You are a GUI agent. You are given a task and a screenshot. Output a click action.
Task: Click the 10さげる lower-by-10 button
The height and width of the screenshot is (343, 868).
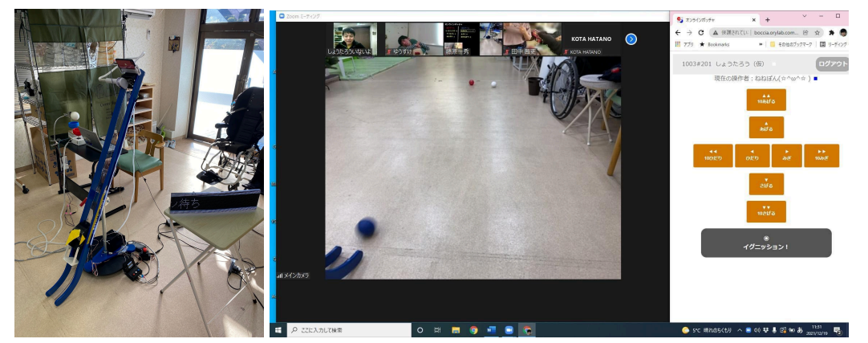coord(766,212)
